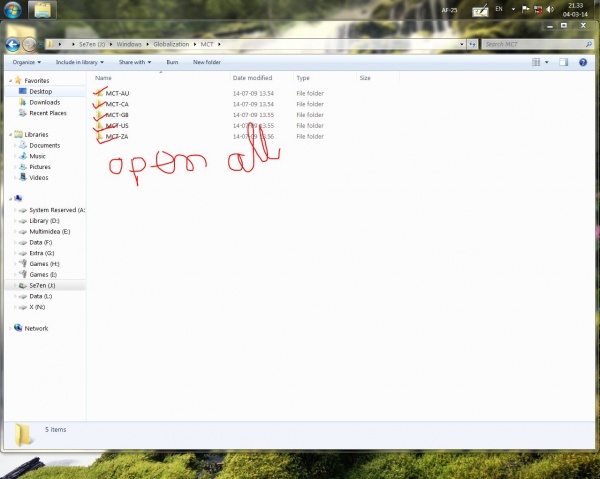Open Data (F:) drive

coord(41,242)
